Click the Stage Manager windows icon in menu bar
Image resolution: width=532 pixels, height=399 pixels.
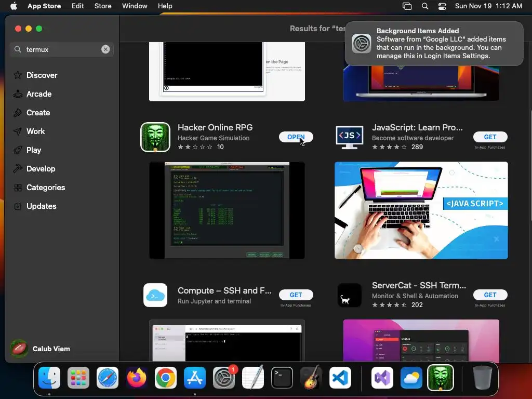click(407, 6)
